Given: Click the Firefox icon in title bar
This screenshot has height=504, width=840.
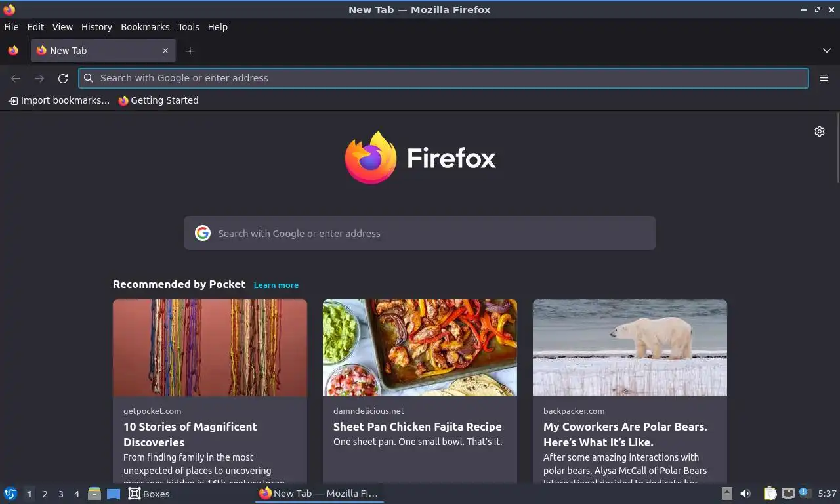Looking at the screenshot, I should tap(9, 9).
